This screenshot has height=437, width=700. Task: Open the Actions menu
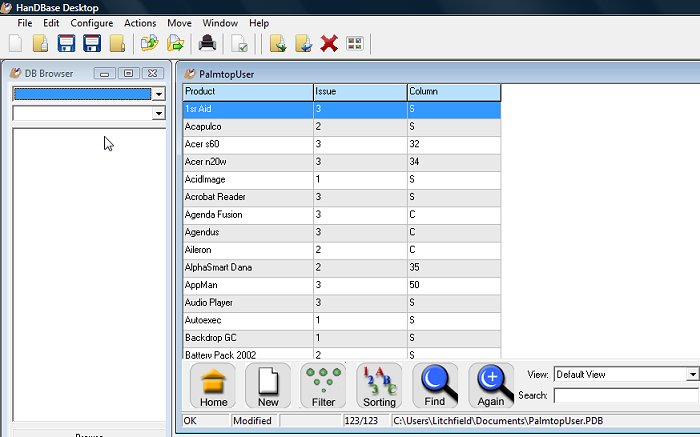point(140,23)
